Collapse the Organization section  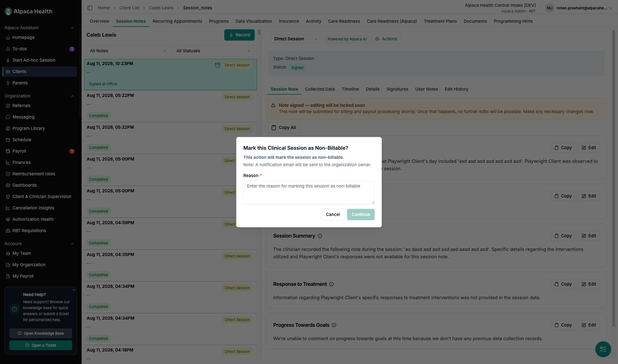[72, 96]
